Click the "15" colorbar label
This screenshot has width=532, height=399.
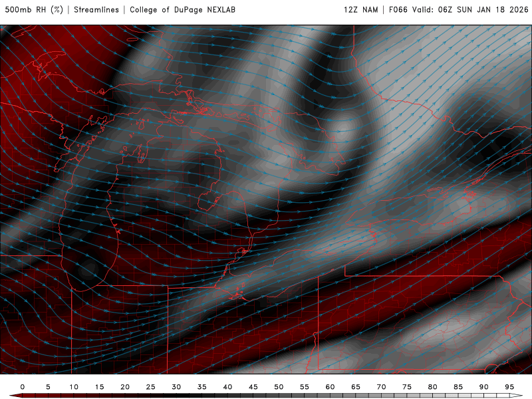coord(99,387)
